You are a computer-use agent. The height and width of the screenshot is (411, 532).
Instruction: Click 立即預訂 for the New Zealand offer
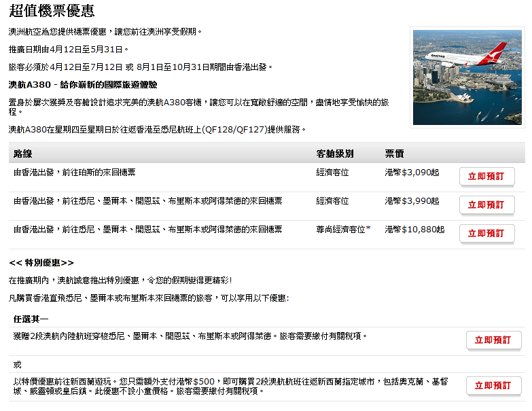493,385
